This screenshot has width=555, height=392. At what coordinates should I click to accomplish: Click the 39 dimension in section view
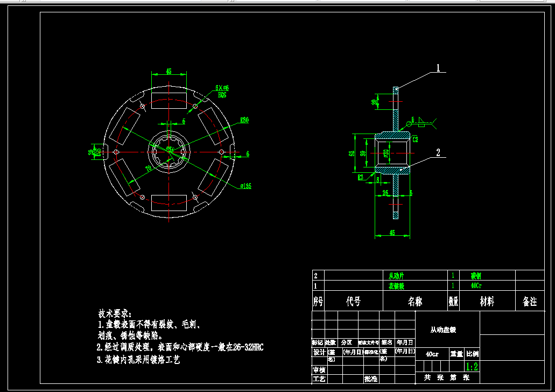(363, 153)
